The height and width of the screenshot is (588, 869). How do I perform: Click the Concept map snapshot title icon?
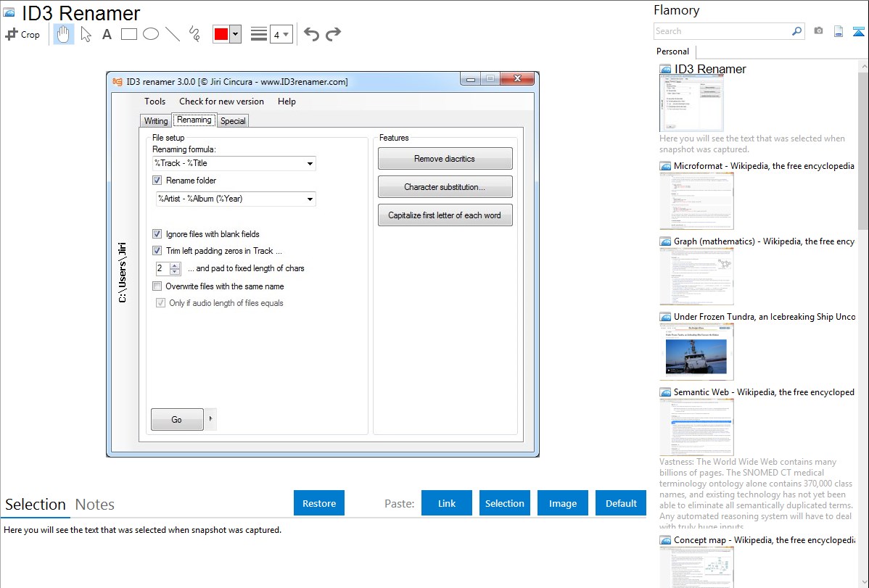665,540
